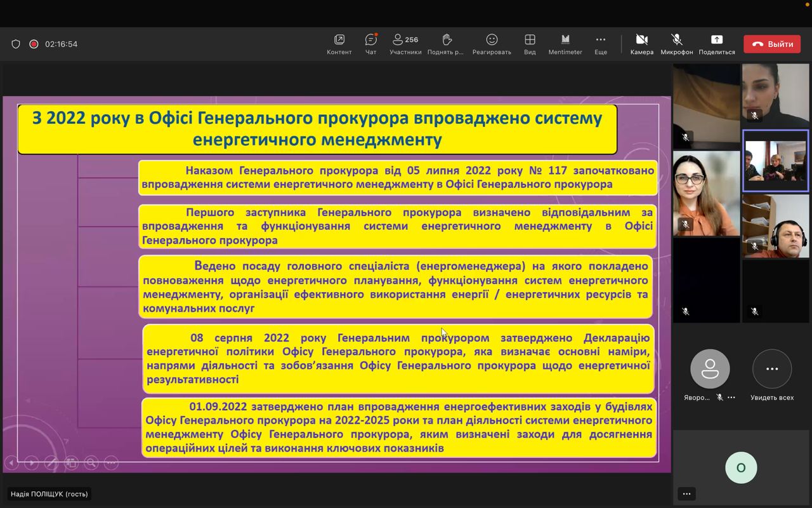812x508 pixels.
Task: Click the green O self-view avatar
Action: 740,468
